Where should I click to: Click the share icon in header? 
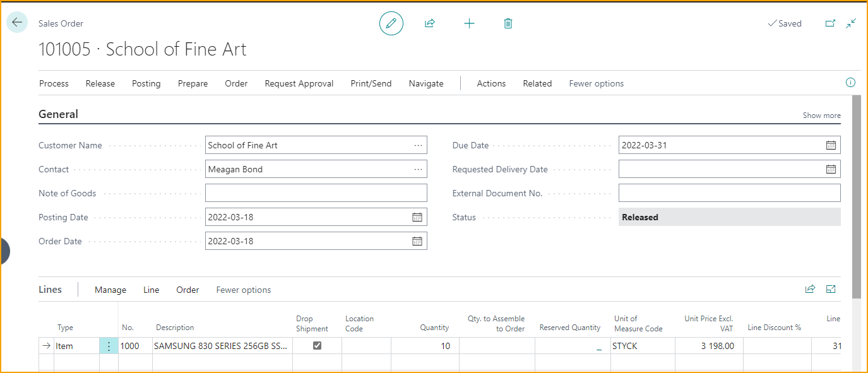point(430,23)
